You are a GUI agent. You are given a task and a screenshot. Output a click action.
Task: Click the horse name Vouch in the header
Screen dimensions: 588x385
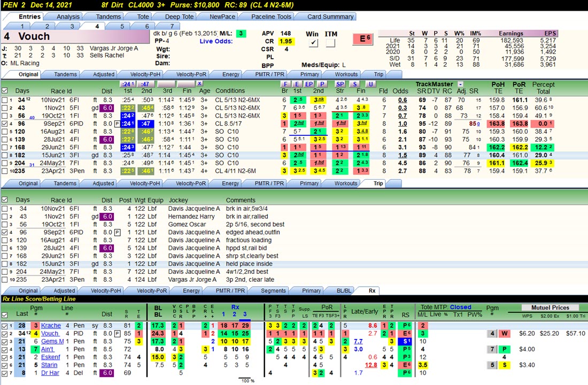[34, 36]
